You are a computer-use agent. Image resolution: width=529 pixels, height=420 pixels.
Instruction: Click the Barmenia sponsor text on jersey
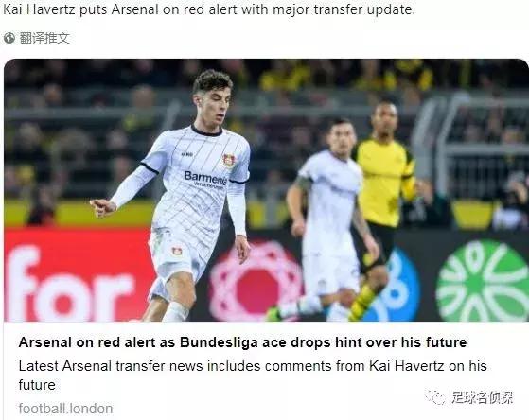point(205,179)
